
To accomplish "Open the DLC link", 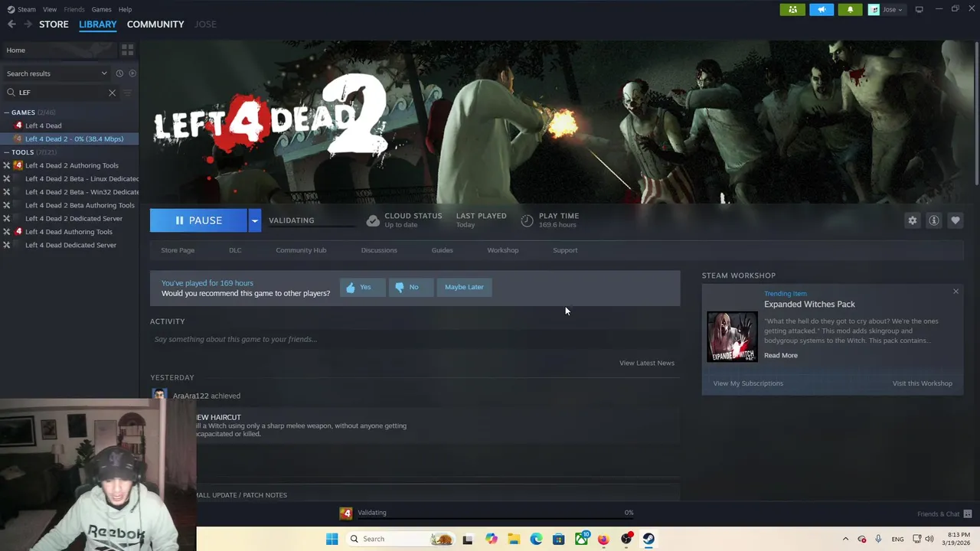I will pos(235,250).
